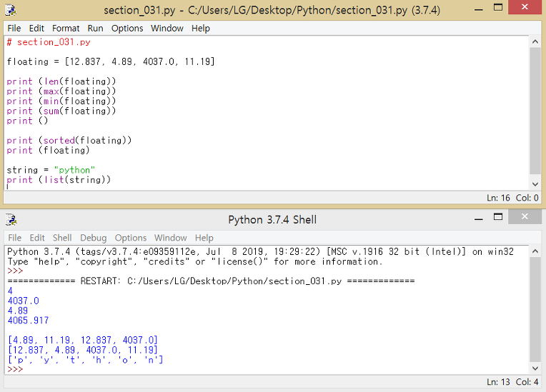This screenshot has height=392, width=546.
Task: Click the 'print (sorted(floating))' line
Action: tap(69, 141)
